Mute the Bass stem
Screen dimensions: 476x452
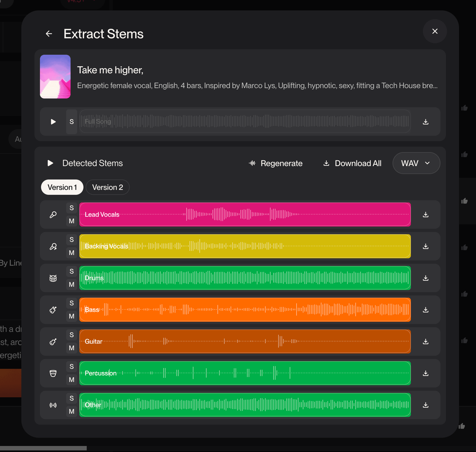pos(72,316)
